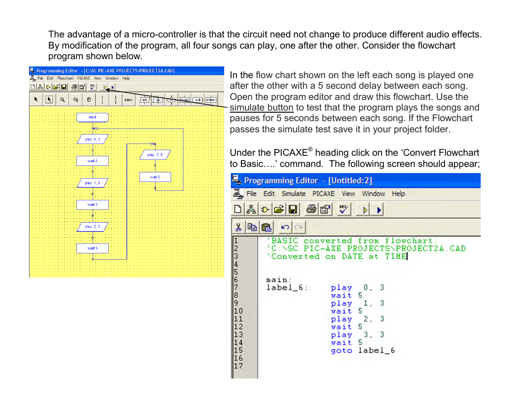
Task: Select the 'play 3, 3' flowchart block
Action: coord(155,155)
